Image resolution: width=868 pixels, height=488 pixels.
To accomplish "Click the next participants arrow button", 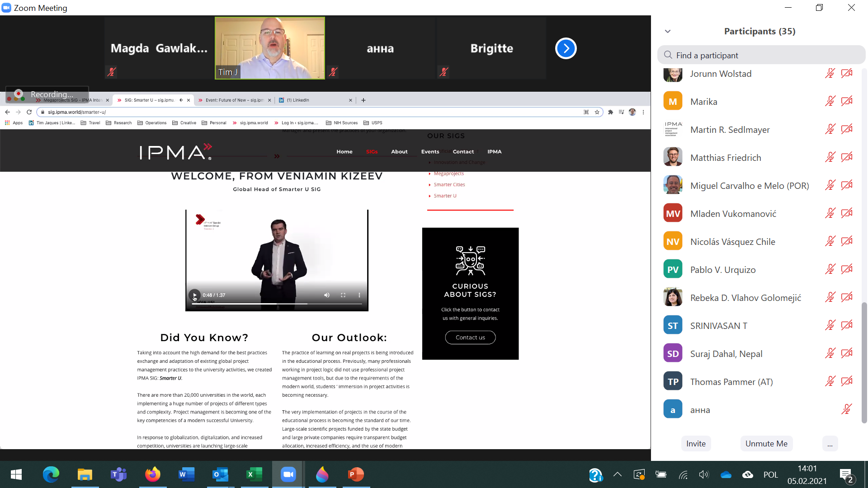I will (566, 48).
